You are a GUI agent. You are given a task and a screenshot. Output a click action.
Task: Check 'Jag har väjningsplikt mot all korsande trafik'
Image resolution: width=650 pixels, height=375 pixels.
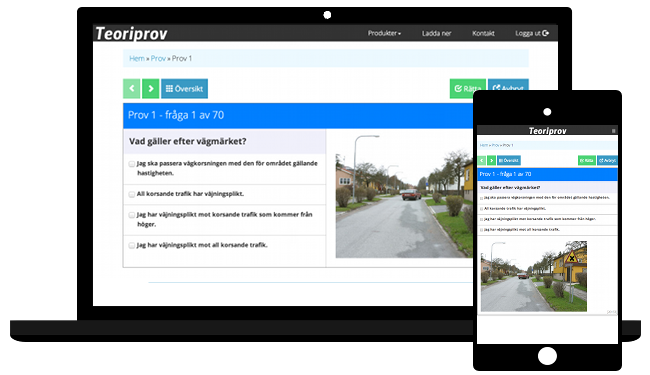click(x=132, y=245)
